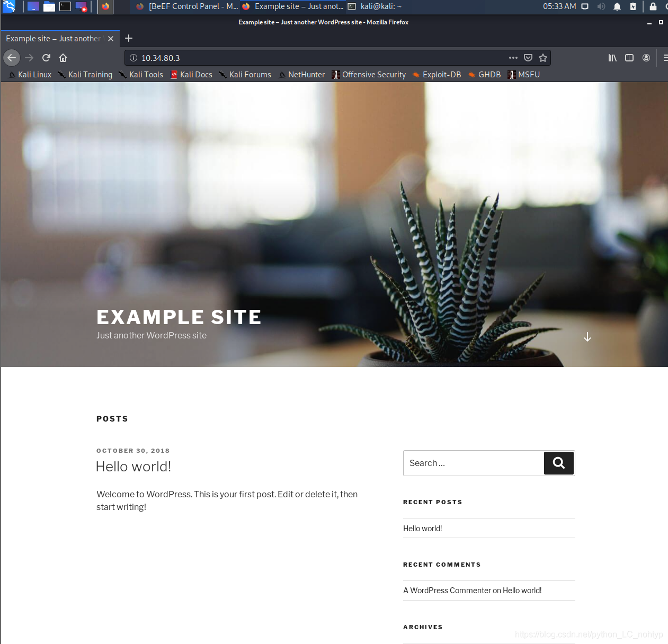Open MSFU bookmark
The height and width of the screenshot is (644, 668).
pos(523,75)
